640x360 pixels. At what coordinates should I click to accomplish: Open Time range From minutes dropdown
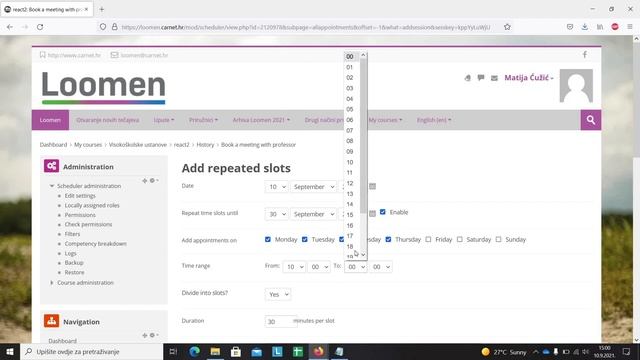coord(319,267)
